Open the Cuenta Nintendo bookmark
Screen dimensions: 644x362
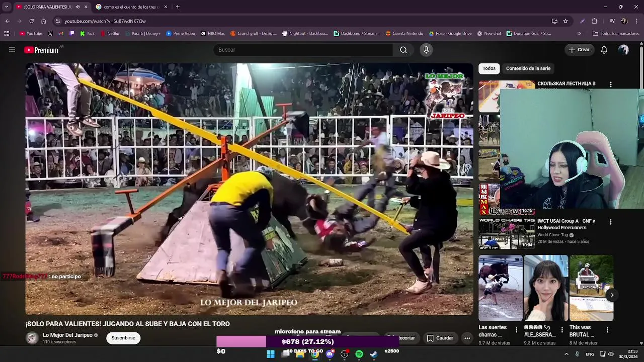pos(405,34)
